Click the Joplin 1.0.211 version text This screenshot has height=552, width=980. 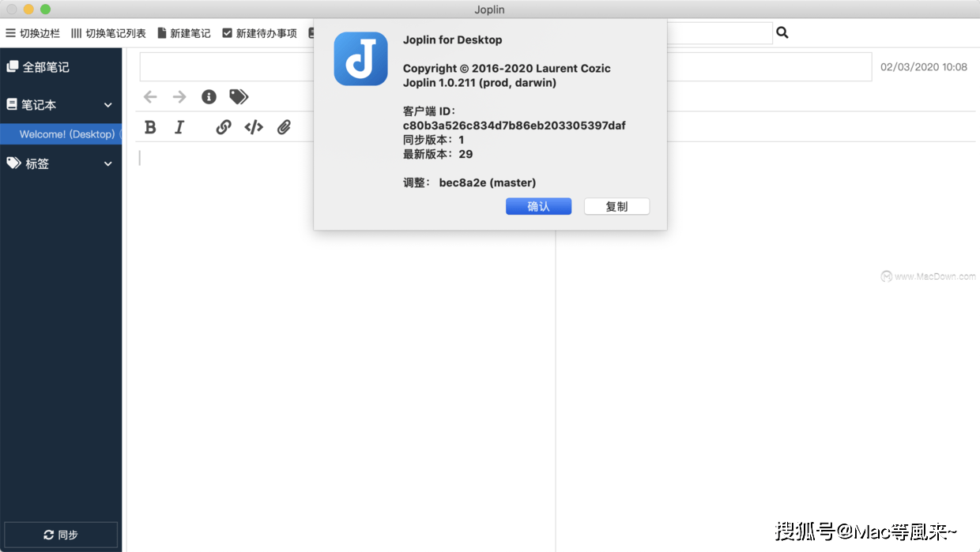(480, 83)
